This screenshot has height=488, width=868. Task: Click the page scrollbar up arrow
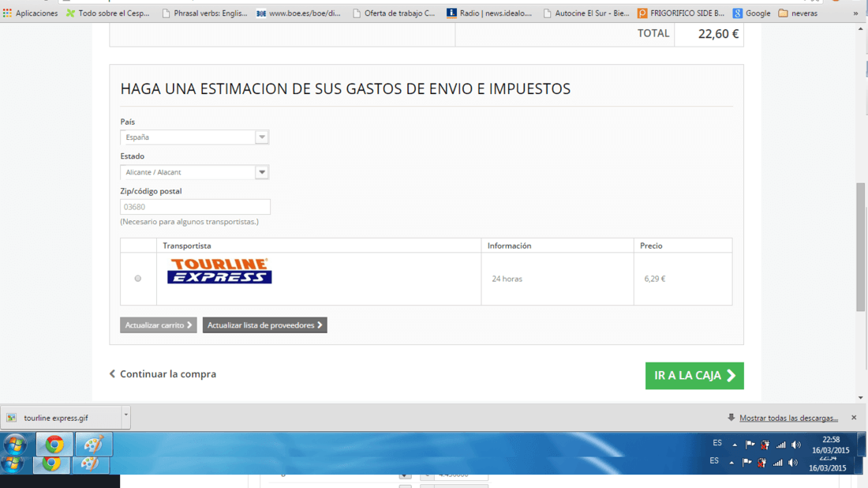point(861,28)
